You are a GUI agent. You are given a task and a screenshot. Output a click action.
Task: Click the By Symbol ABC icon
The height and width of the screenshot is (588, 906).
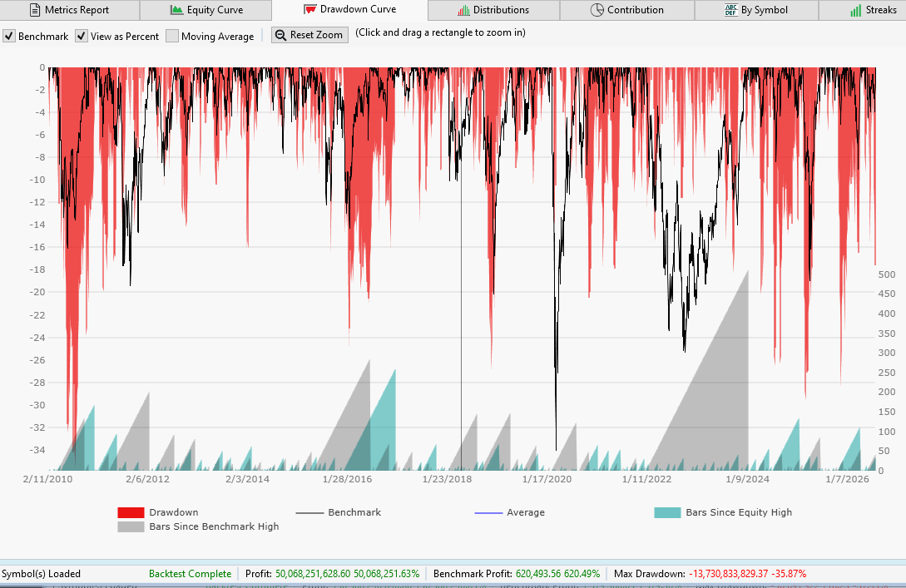[x=731, y=10]
